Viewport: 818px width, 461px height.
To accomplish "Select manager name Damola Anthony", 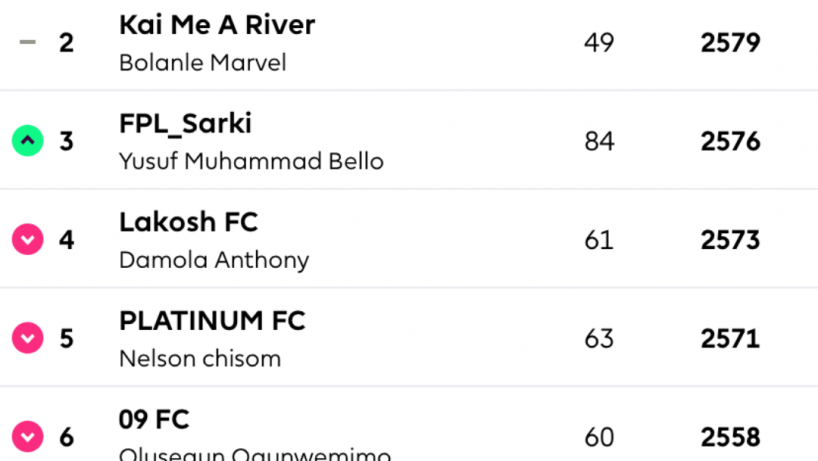I will (x=214, y=260).
